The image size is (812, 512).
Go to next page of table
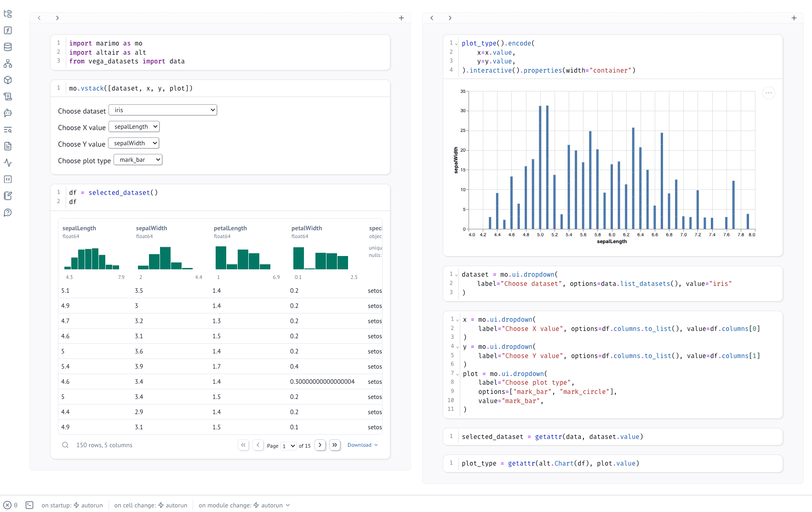320,445
